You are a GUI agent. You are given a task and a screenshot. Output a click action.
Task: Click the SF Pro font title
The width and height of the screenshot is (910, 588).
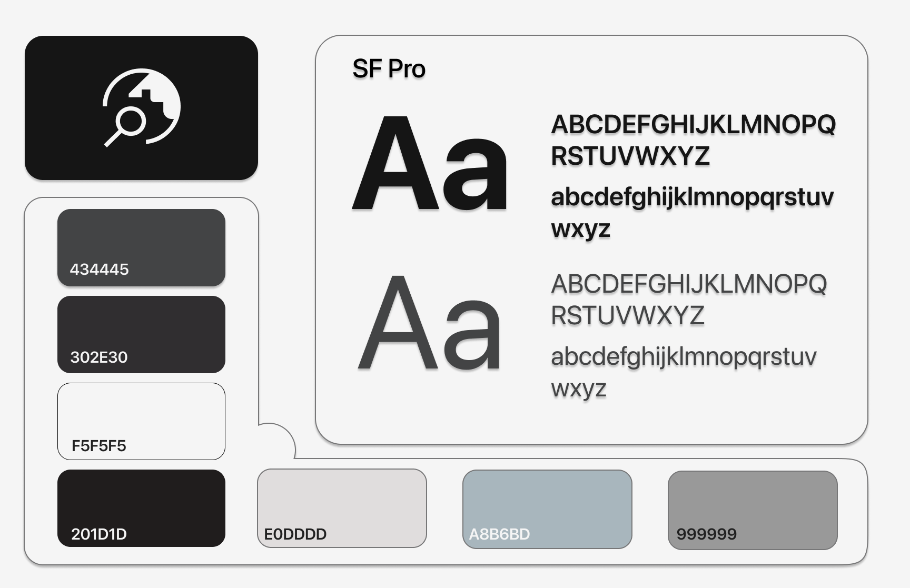(389, 69)
